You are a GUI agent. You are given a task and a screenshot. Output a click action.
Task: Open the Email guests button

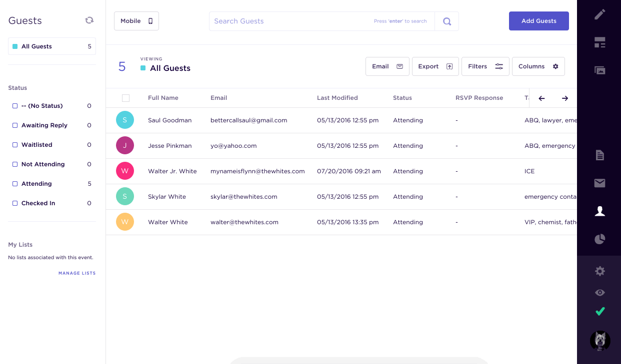coord(387,66)
